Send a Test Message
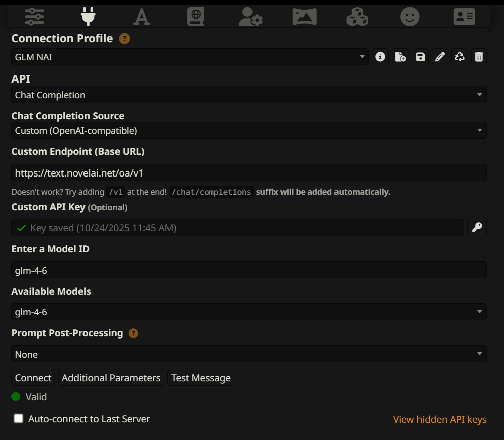 [201, 377]
